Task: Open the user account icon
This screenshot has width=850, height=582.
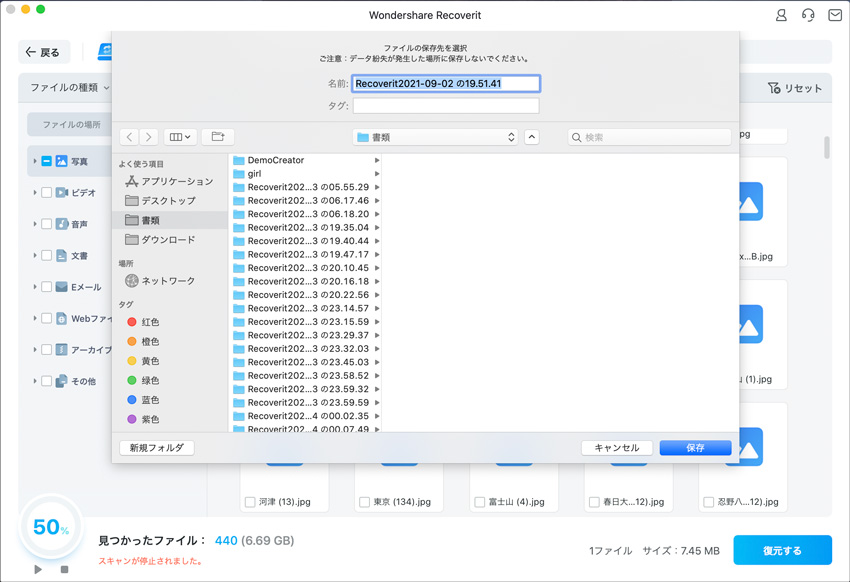Action: coord(781,15)
